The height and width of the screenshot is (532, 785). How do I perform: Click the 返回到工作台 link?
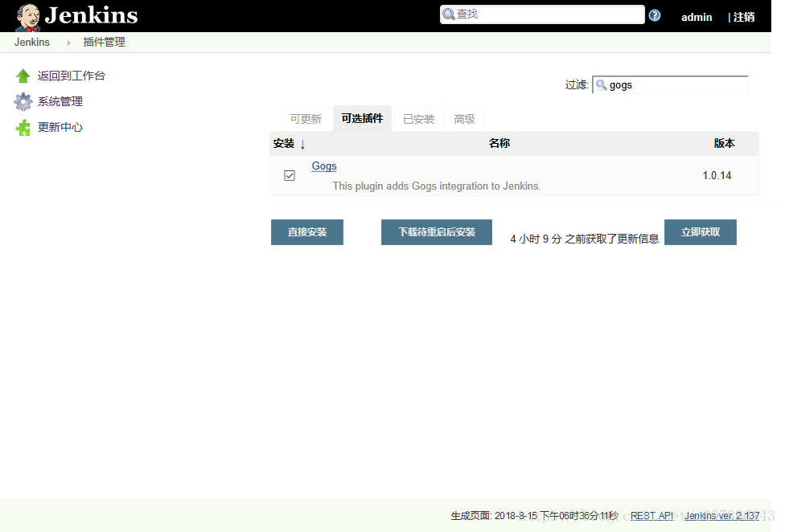pyautogui.click(x=72, y=76)
